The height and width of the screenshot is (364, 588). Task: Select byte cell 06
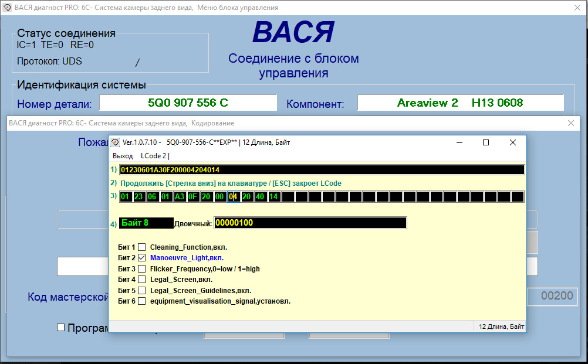point(153,196)
